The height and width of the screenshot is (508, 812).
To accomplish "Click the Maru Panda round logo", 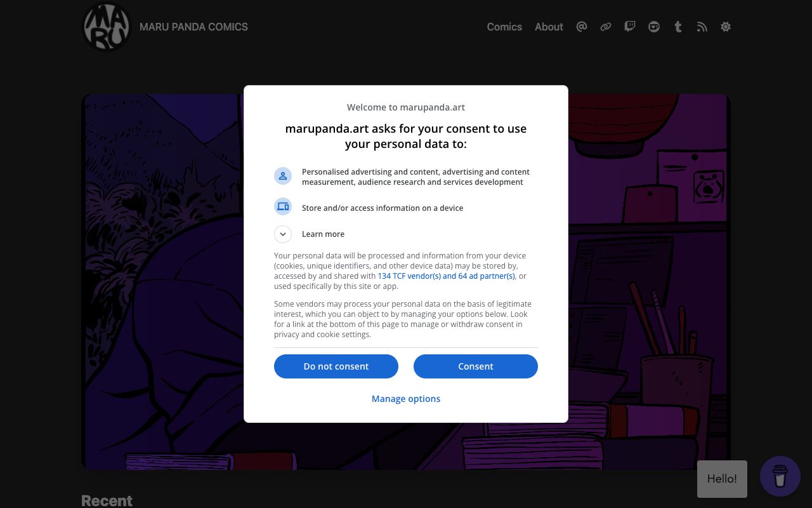I will (107, 27).
